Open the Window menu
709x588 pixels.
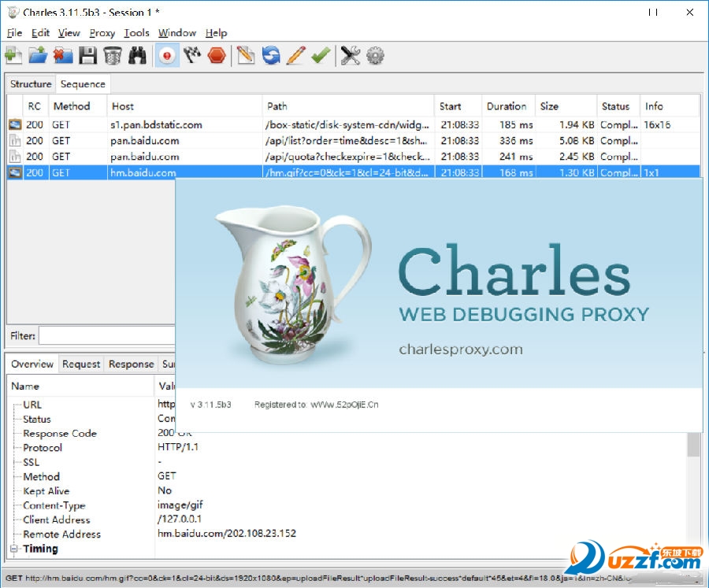[x=176, y=33]
